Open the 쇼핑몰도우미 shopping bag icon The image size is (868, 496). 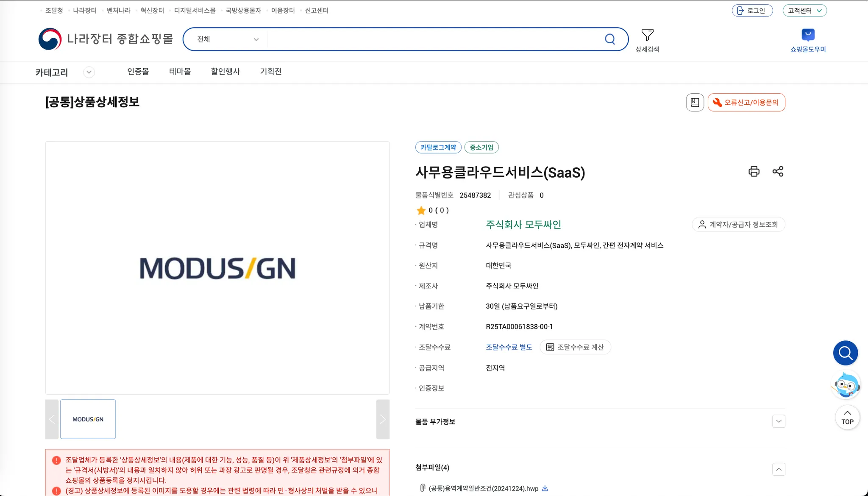808,35
